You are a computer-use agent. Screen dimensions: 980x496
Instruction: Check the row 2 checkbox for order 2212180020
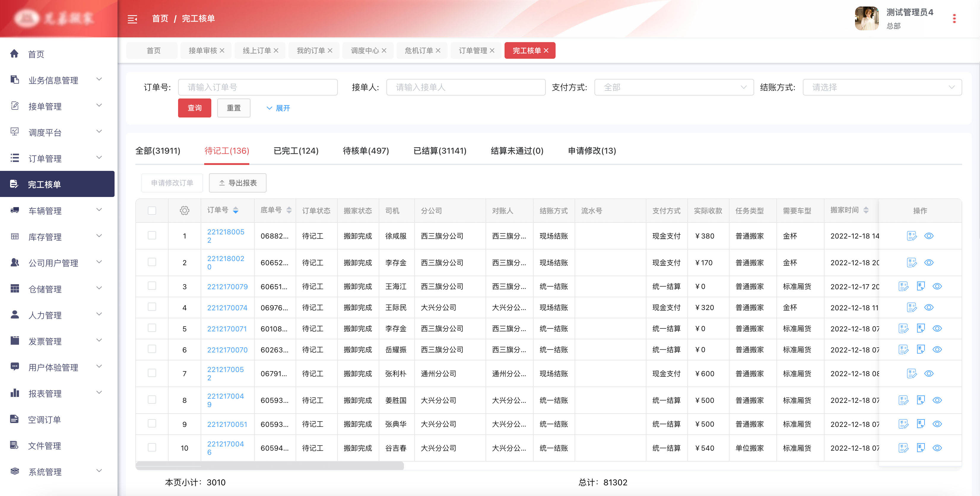coord(152,262)
